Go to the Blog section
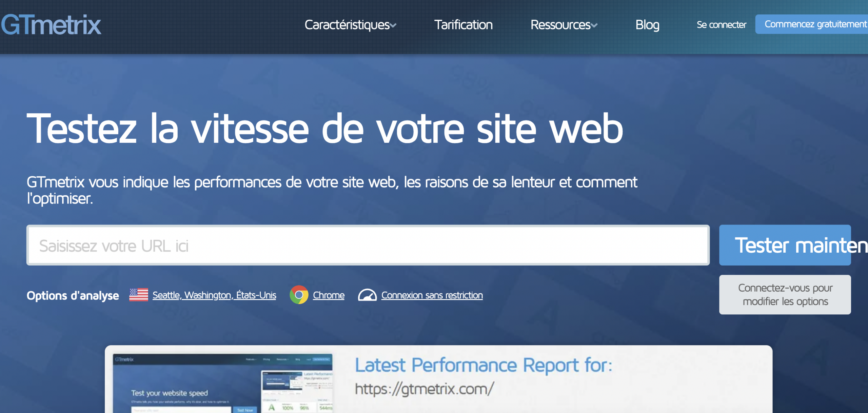Viewport: 868px width, 413px height. 647,24
